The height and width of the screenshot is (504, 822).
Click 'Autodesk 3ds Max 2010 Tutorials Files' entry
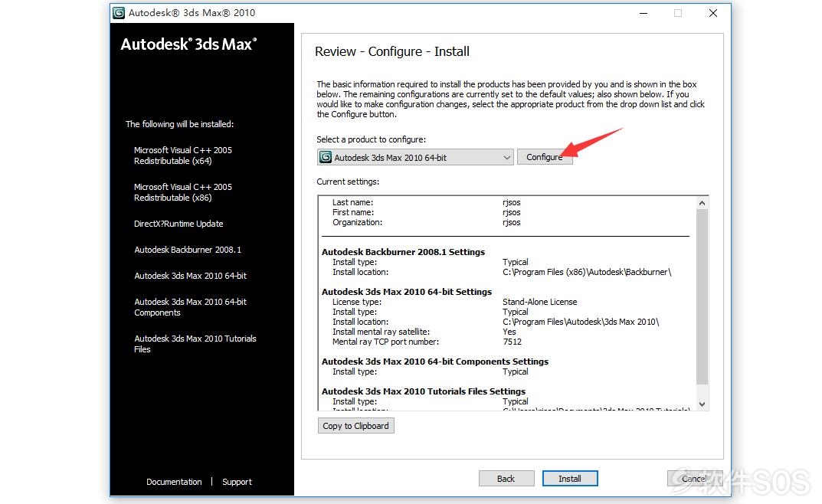[195, 344]
